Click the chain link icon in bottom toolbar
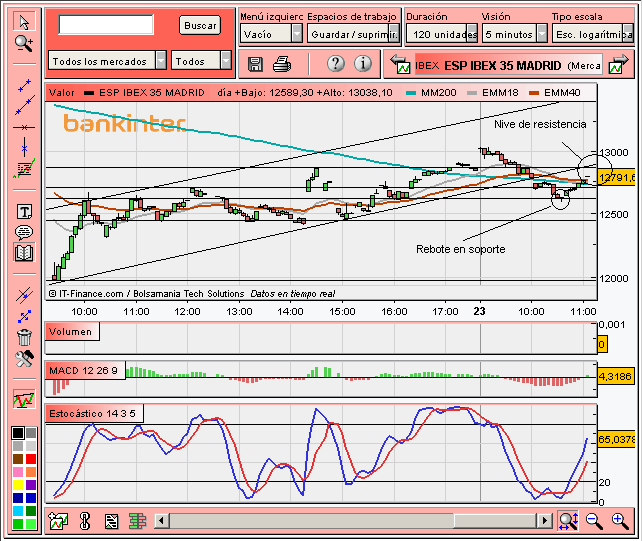Viewport: 643px width, 541px height. click(85, 521)
